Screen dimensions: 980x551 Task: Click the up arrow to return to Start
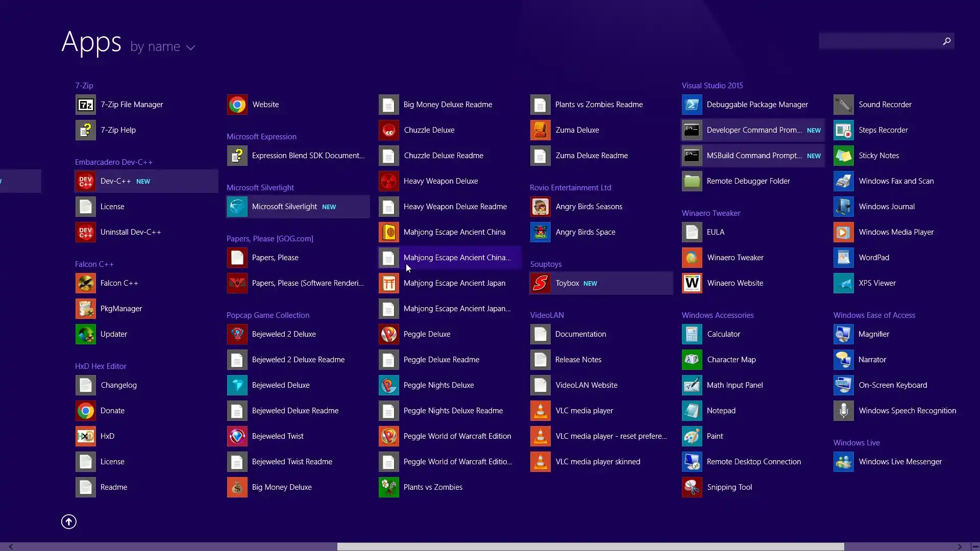pyautogui.click(x=69, y=521)
